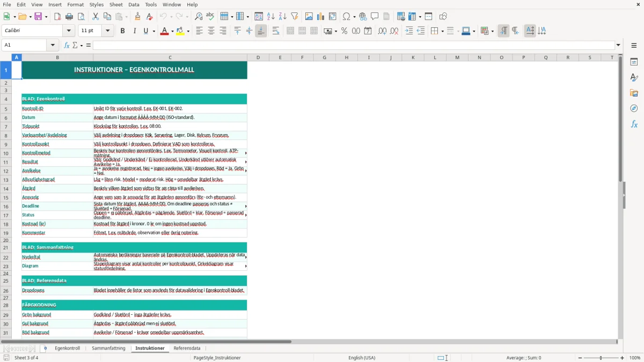Click the Copy icon
This screenshot has height=362, width=644.
click(x=107, y=17)
